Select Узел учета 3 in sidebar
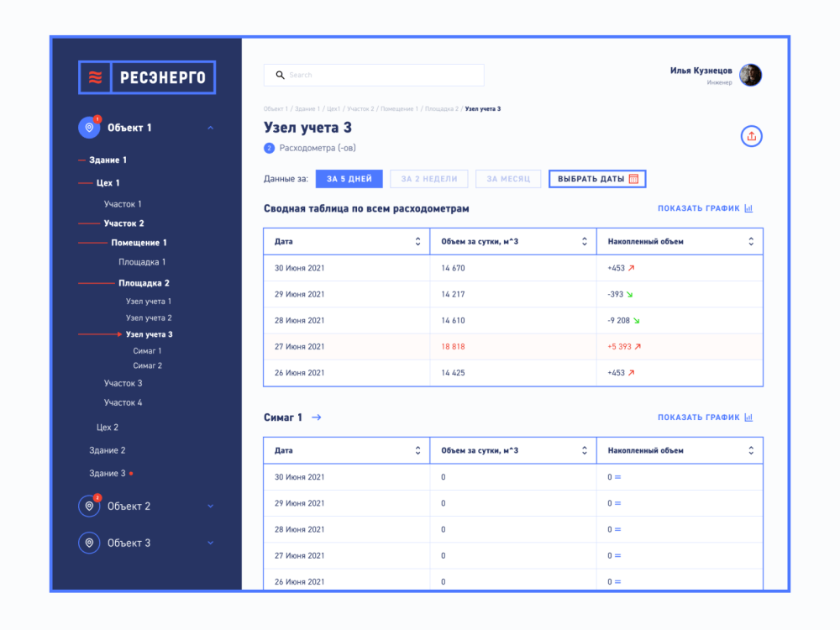This screenshot has height=630, width=840. point(149,334)
